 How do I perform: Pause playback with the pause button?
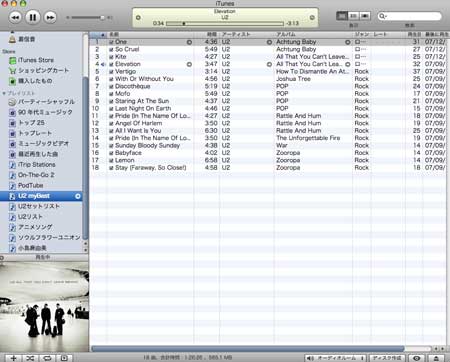33,17
